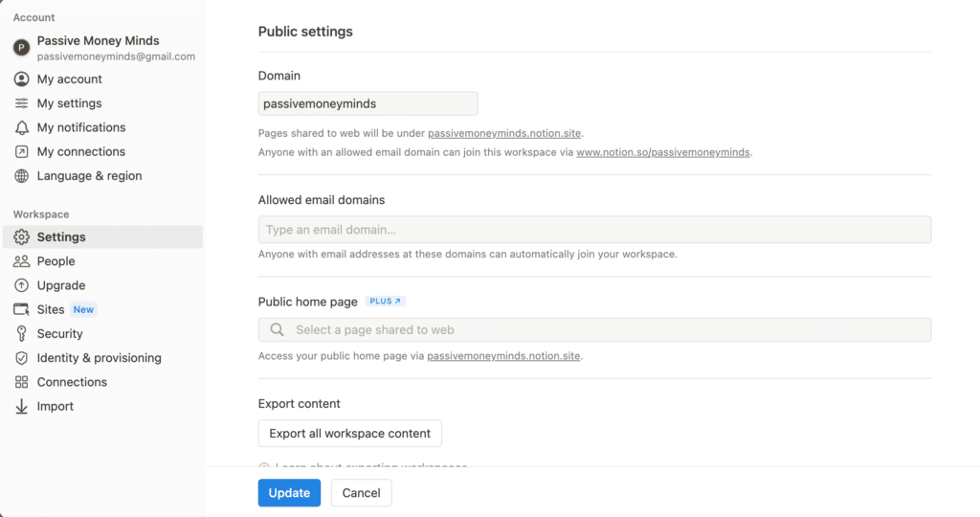The image size is (980, 517).
Task: Click the Domain field containing passivemoneyminds
Action: tap(368, 103)
